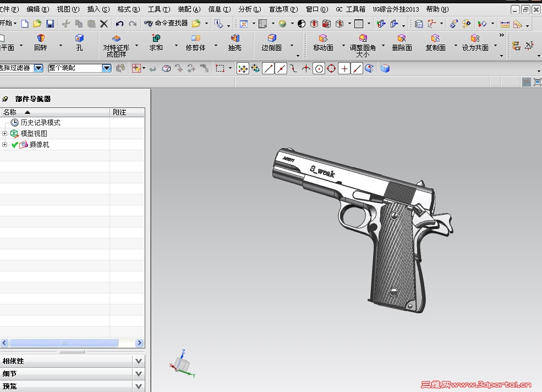This screenshot has width=542, height=392.
Task: Expand the 模型视图 tree node
Action: (4, 133)
